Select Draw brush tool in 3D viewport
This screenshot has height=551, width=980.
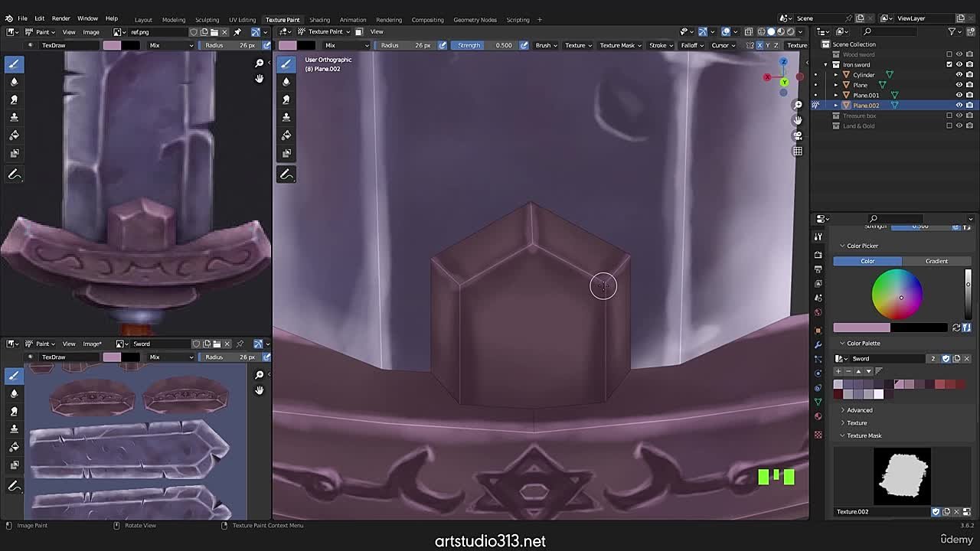pos(286,64)
